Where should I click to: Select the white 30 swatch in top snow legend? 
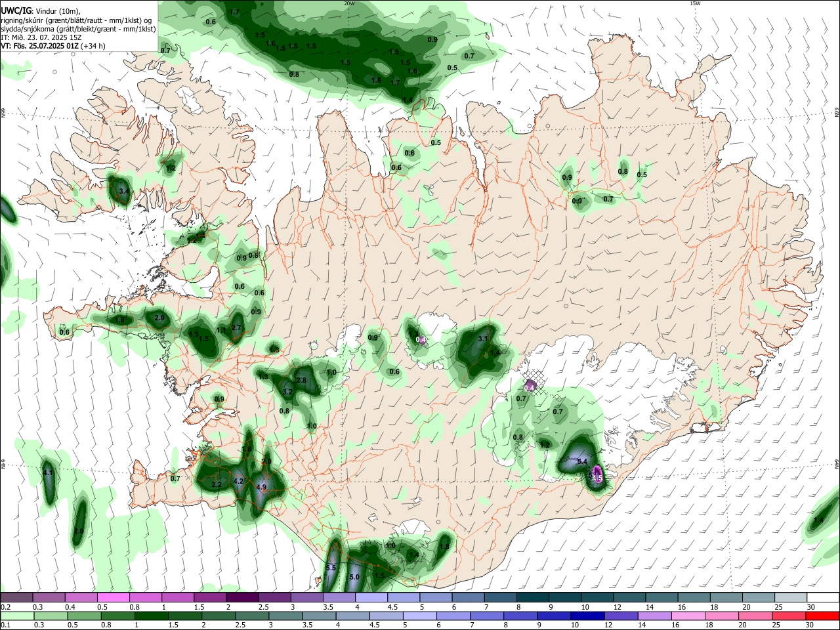pos(823,597)
